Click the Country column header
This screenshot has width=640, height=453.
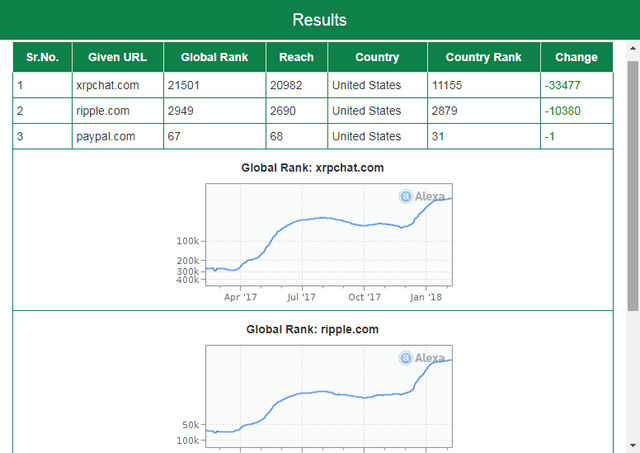coord(377,57)
